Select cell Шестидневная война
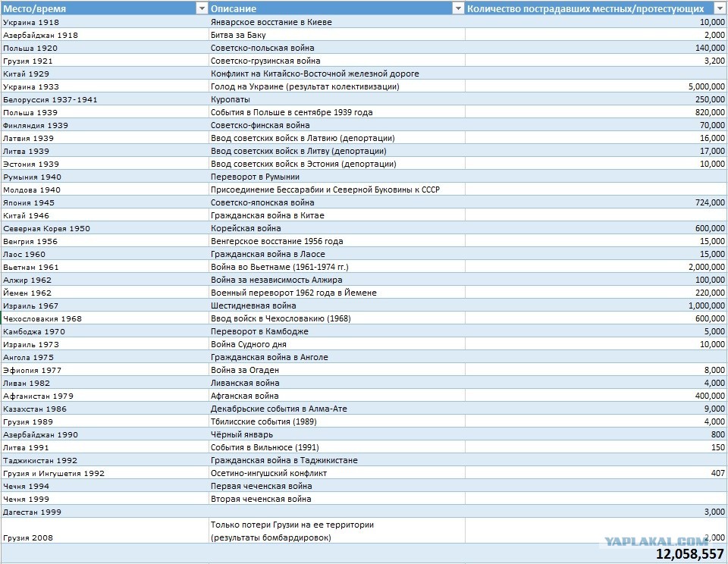 click(337, 305)
